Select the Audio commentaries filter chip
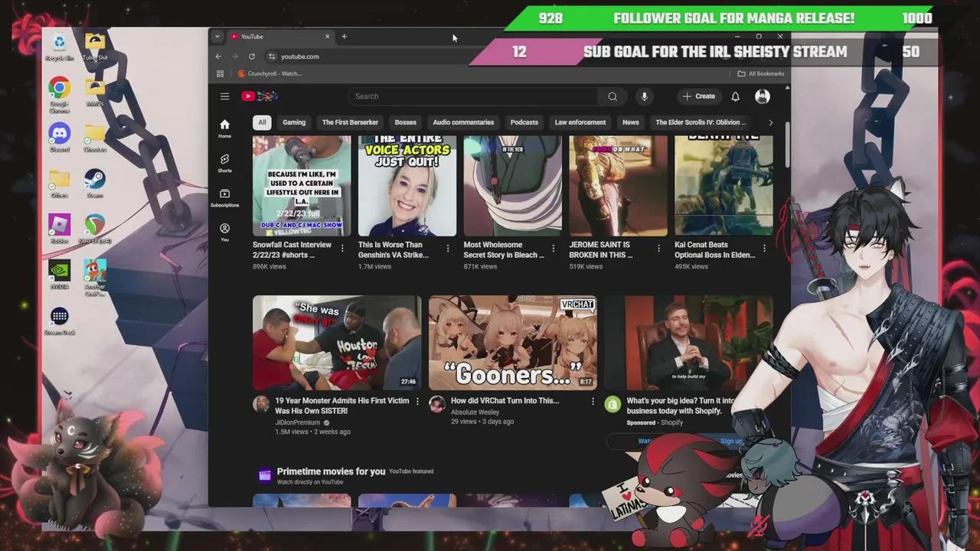The image size is (980, 551). pyautogui.click(x=463, y=122)
